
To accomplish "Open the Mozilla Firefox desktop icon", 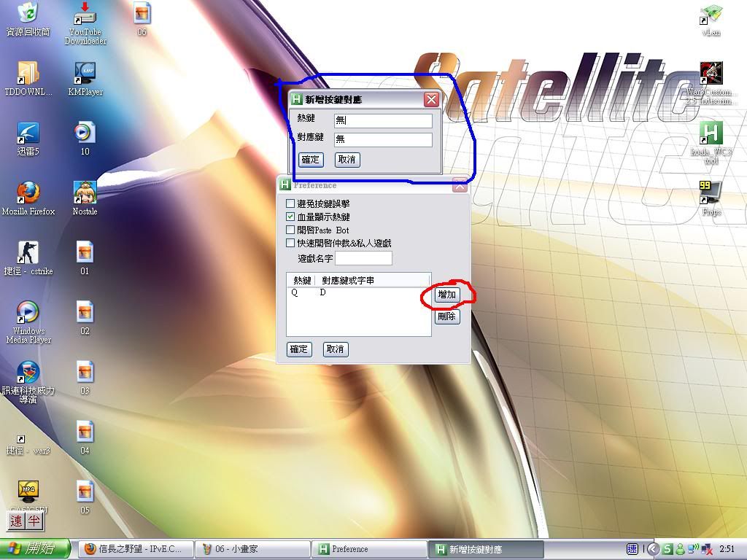I will point(28,192).
